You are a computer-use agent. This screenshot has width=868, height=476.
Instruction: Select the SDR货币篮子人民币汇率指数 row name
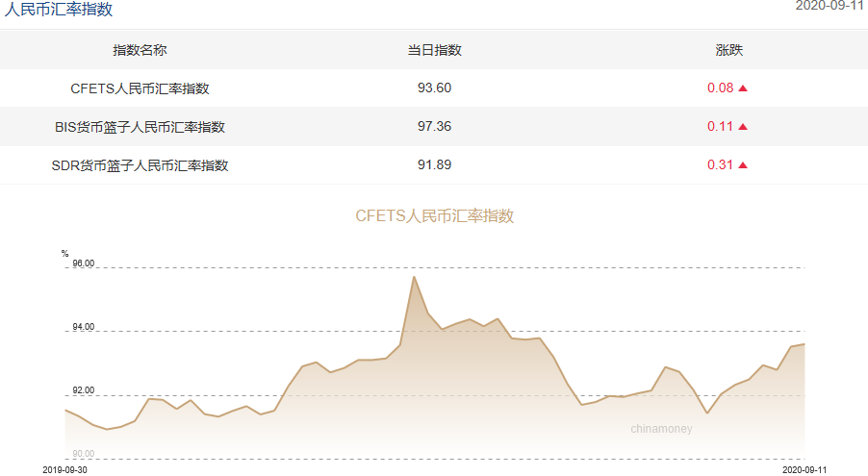pyautogui.click(x=140, y=165)
